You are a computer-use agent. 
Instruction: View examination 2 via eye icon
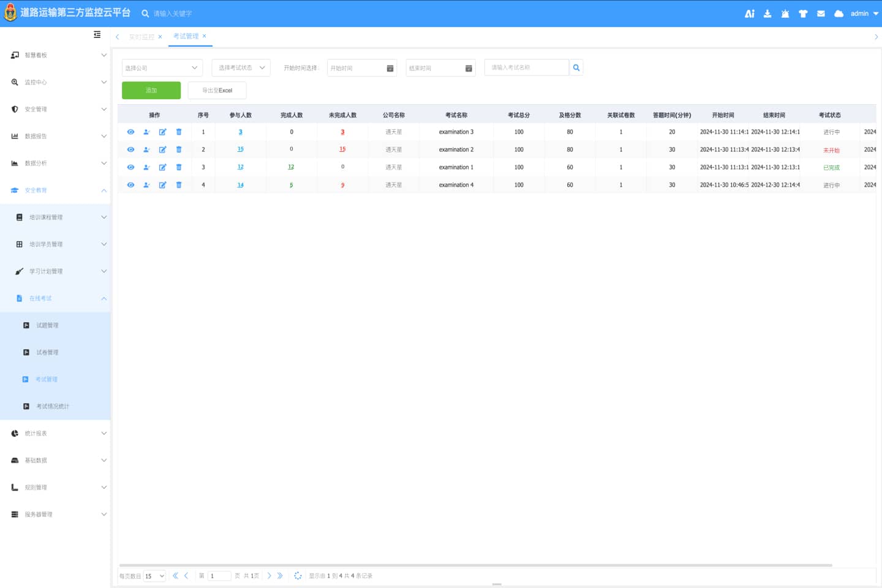coord(130,149)
